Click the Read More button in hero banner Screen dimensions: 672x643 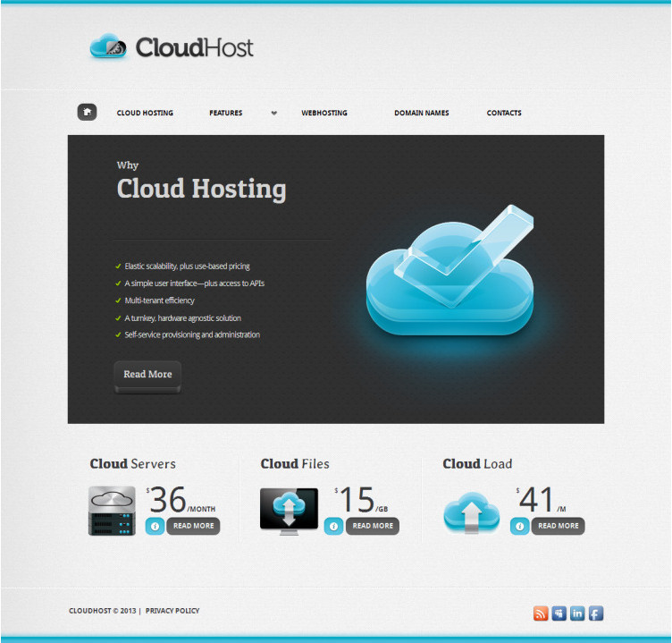pyautogui.click(x=147, y=376)
